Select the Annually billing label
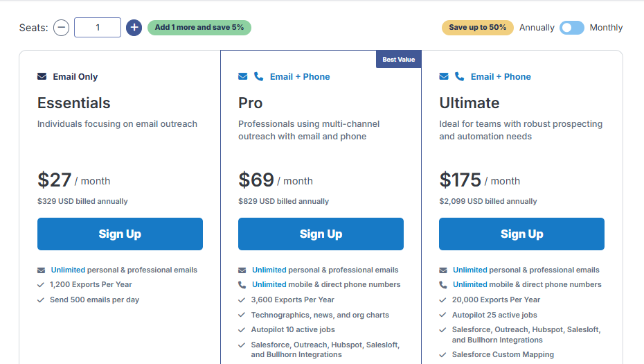This screenshot has width=644, height=364. click(x=537, y=28)
